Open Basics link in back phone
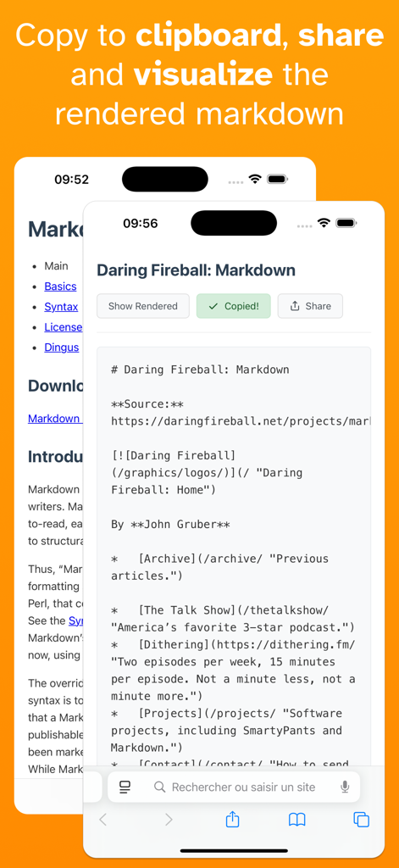The image size is (399, 868). (x=60, y=287)
